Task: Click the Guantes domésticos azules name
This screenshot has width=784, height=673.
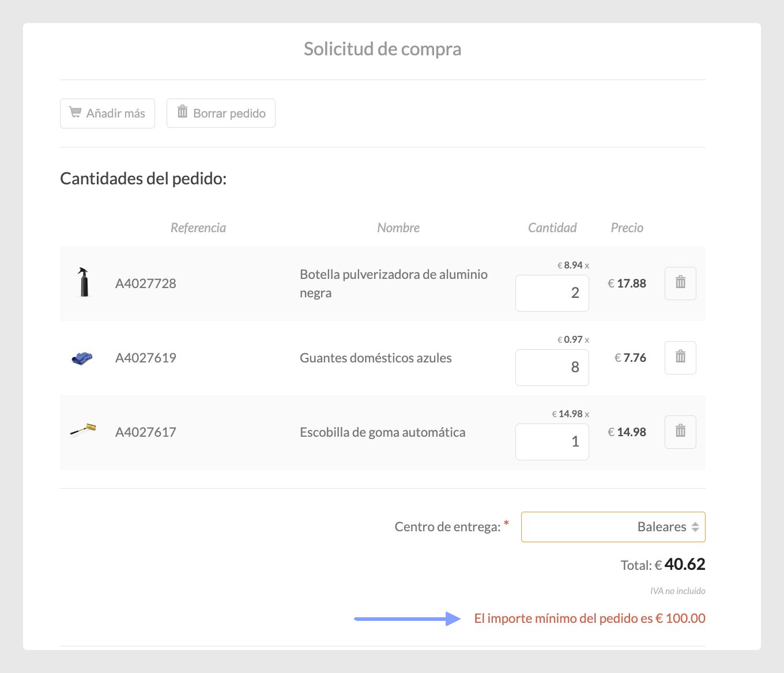Action: click(376, 358)
